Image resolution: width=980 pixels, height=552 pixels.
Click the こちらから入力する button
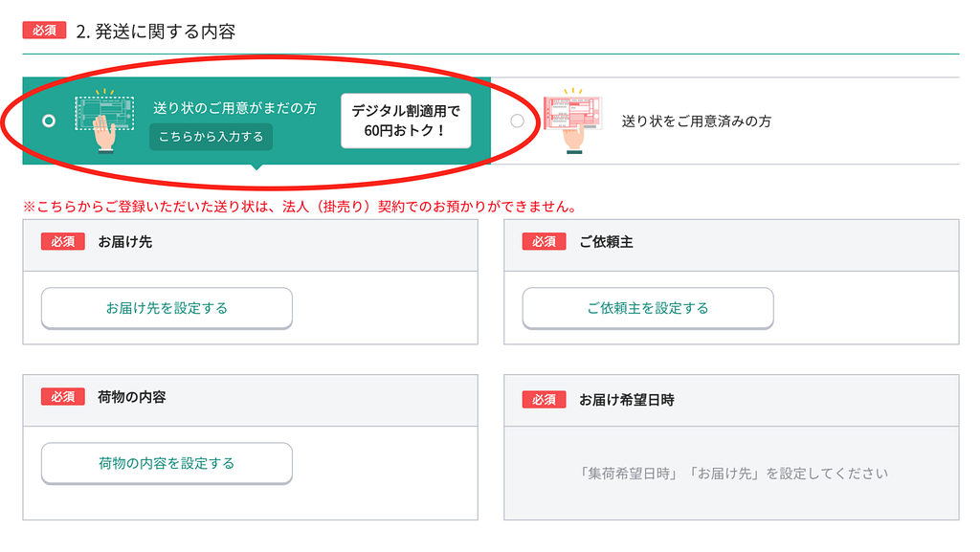pos(212,137)
